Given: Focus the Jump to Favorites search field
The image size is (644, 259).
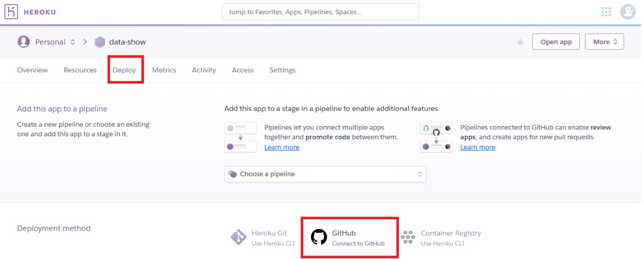Looking at the screenshot, I should [320, 12].
